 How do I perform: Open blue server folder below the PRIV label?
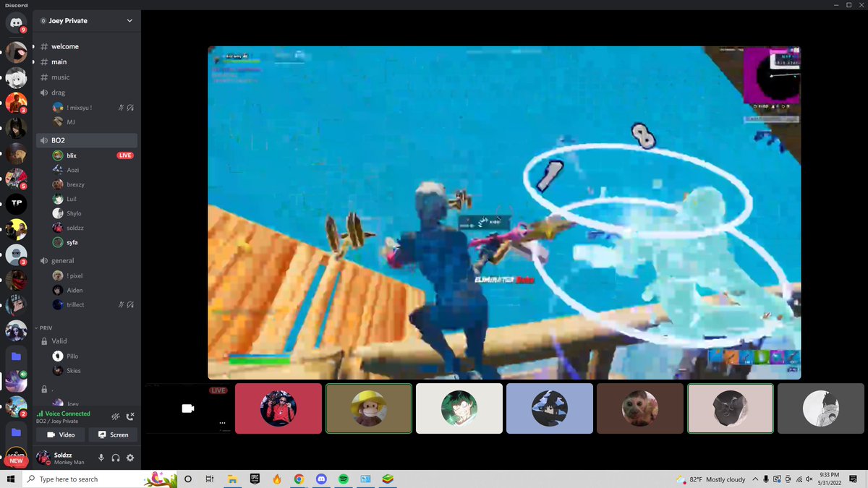tap(16, 356)
